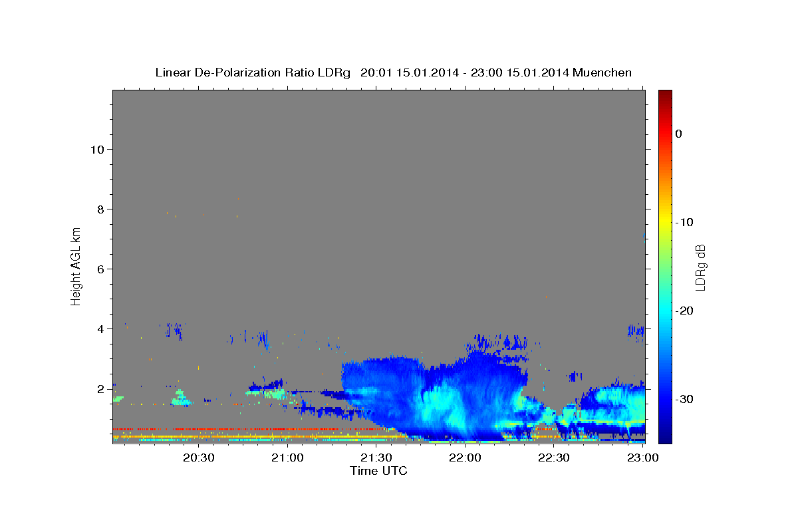The height and width of the screenshot is (532, 798).
Task: Click the 22:00 time tick label
Action: coord(465,458)
